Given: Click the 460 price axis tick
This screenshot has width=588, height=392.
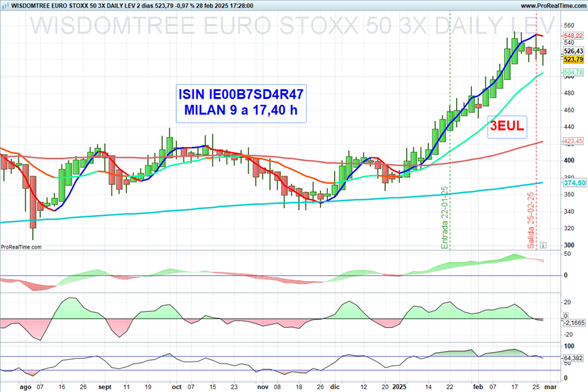Looking at the screenshot, I should pyautogui.click(x=569, y=110).
